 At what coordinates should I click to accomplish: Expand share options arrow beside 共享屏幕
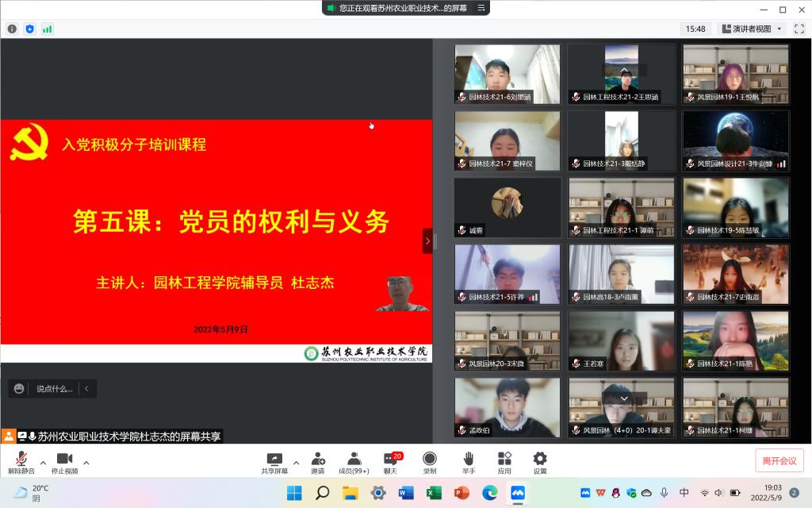[x=297, y=463]
